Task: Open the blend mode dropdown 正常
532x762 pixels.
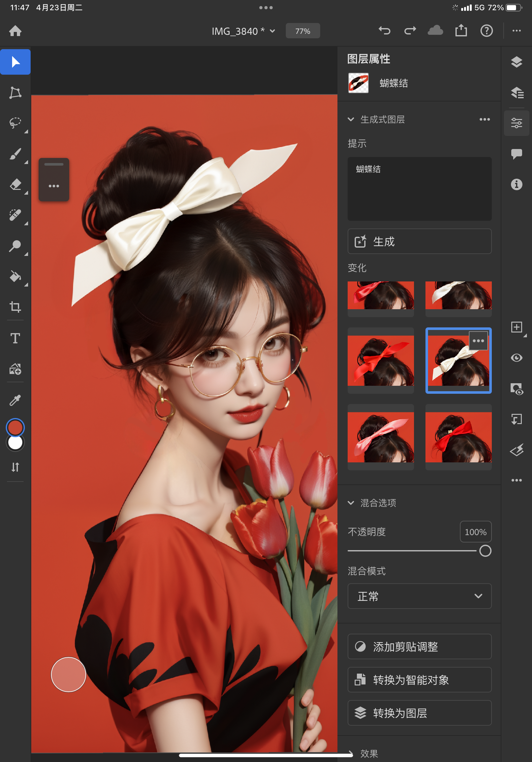Action: click(419, 596)
